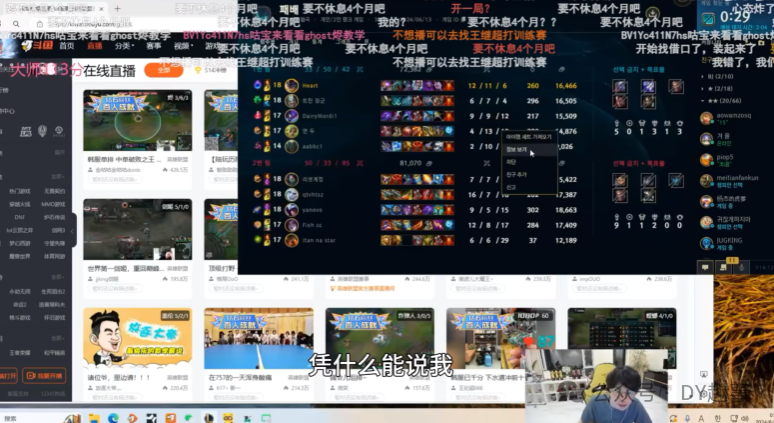Open File Explorer from the Windows taskbar
Image resolution: width=774 pixels, height=423 pixels.
click(94, 418)
